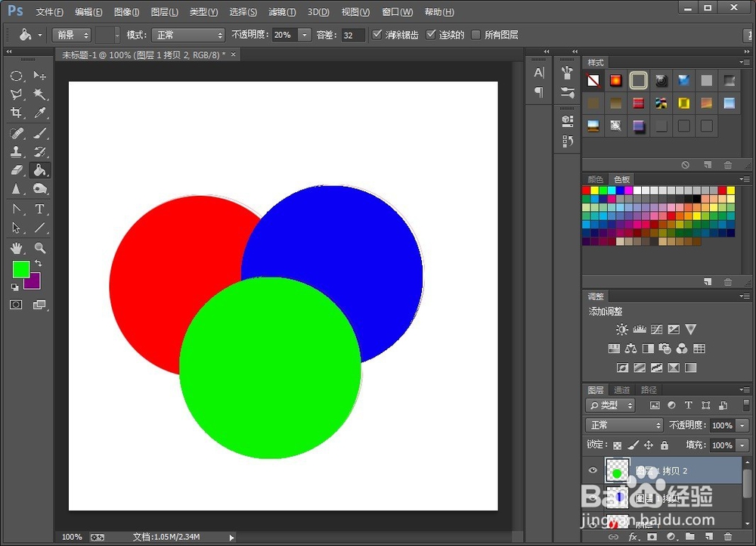Open the 窗口(W) menu

[x=397, y=12]
